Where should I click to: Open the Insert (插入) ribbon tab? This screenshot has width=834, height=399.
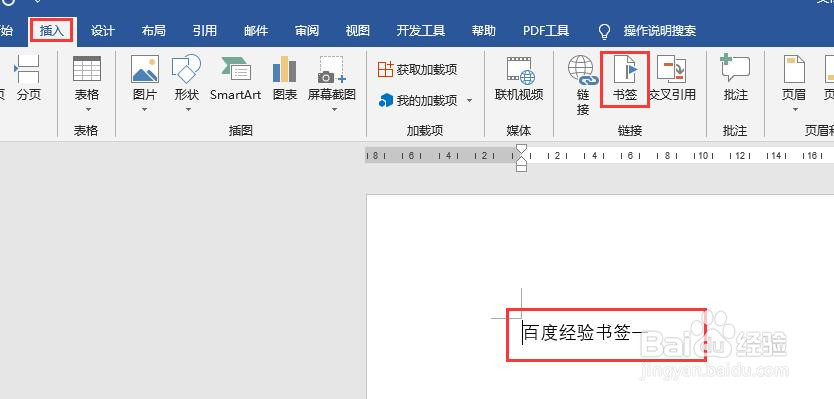pos(52,31)
